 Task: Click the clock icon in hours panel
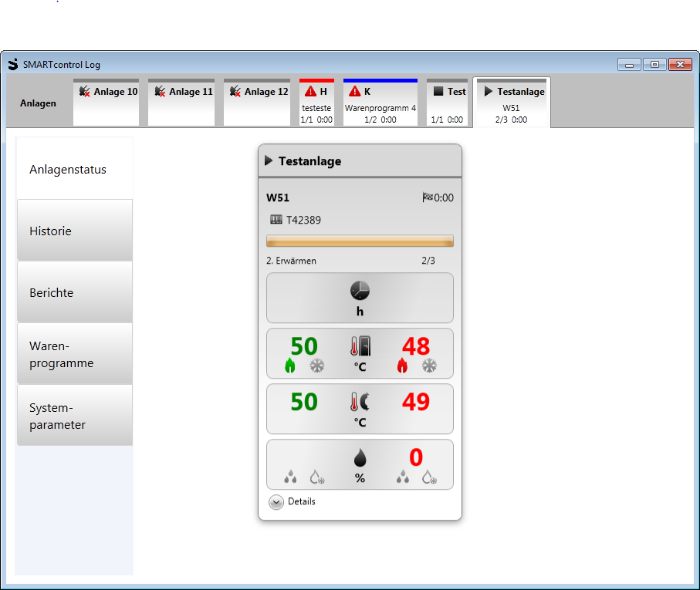pyautogui.click(x=360, y=291)
